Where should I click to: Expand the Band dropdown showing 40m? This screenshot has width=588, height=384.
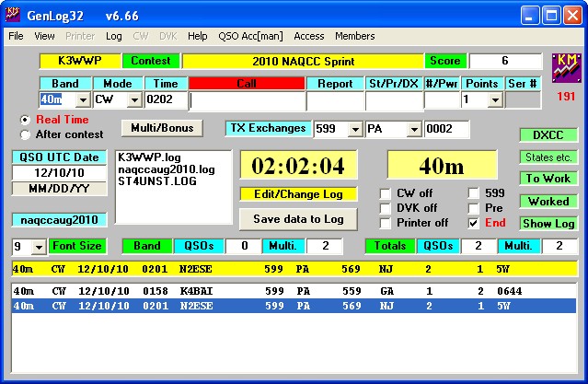(82, 100)
